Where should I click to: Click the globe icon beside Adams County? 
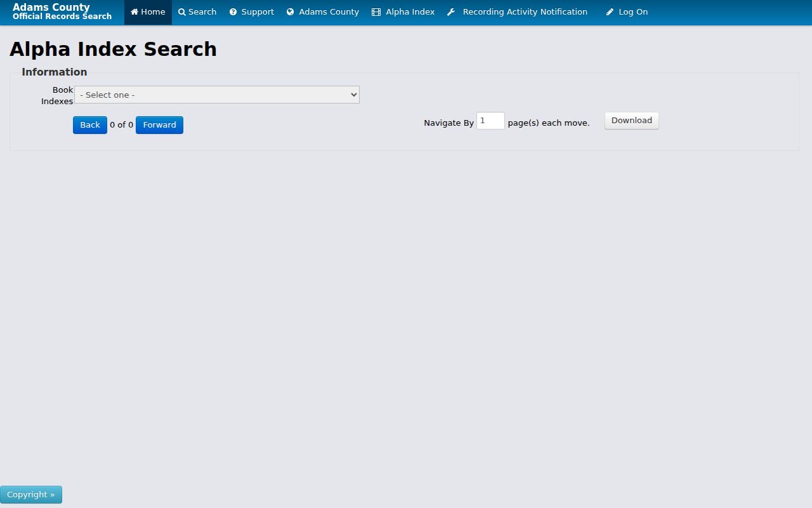(x=291, y=12)
